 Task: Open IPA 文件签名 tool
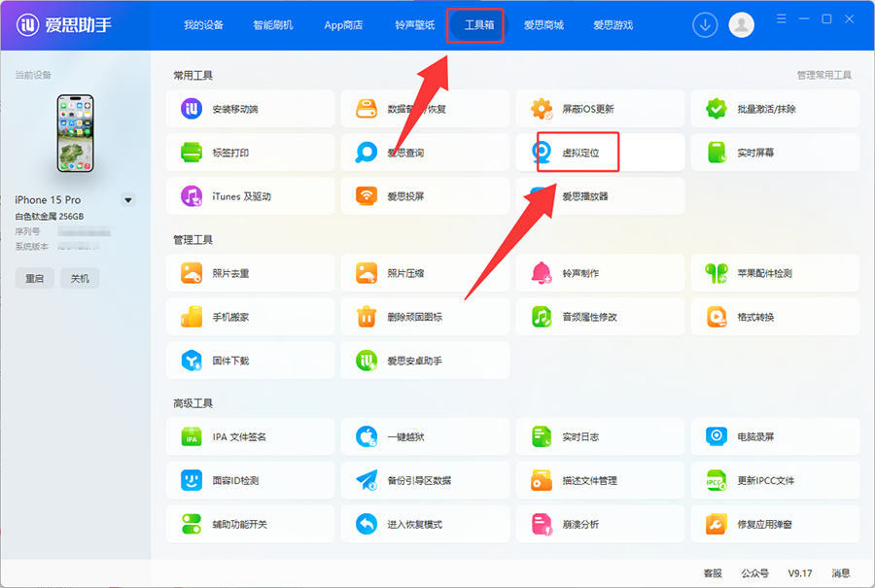(x=250, y=436)
